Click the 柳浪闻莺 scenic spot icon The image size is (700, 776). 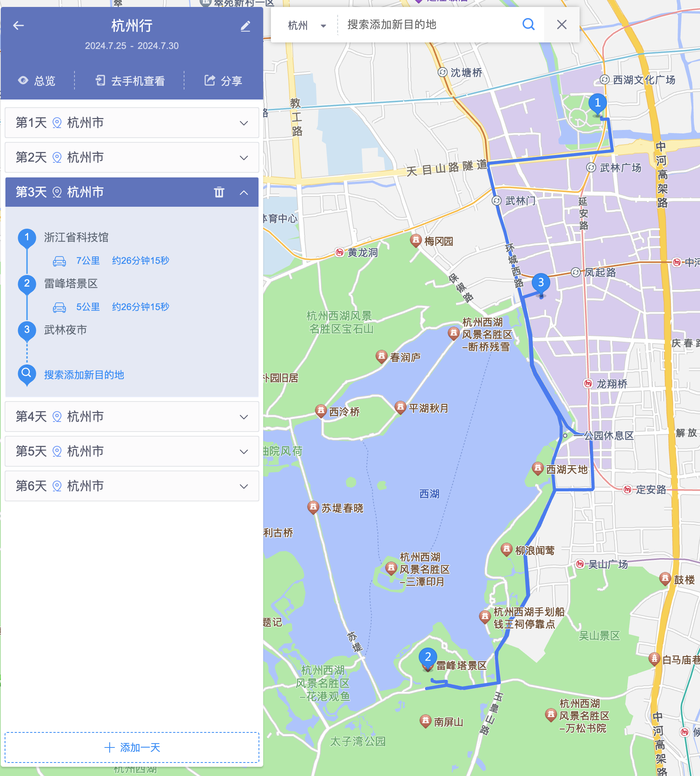[506, 550]
